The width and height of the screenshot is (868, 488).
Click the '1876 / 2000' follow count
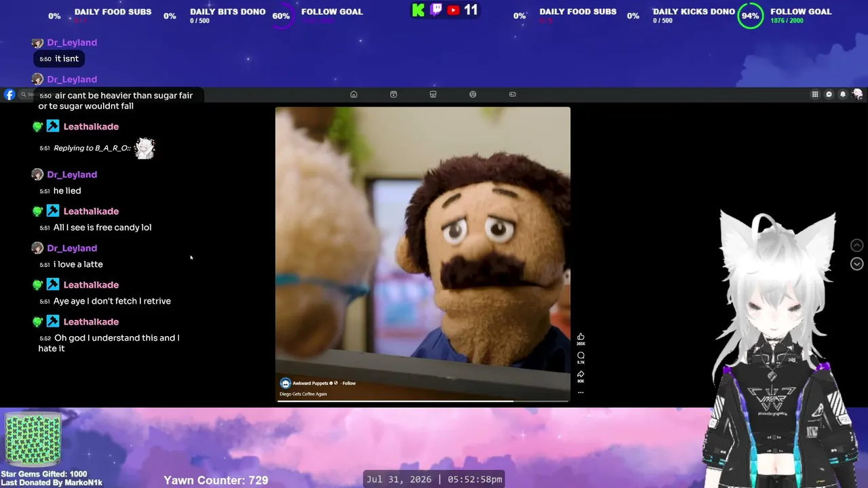click(x=788, y=21)
